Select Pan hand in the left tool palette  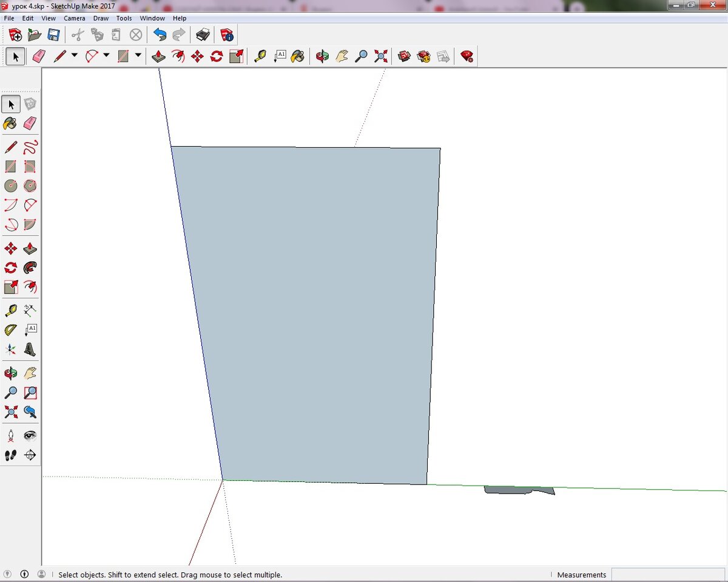click(30, 373)
